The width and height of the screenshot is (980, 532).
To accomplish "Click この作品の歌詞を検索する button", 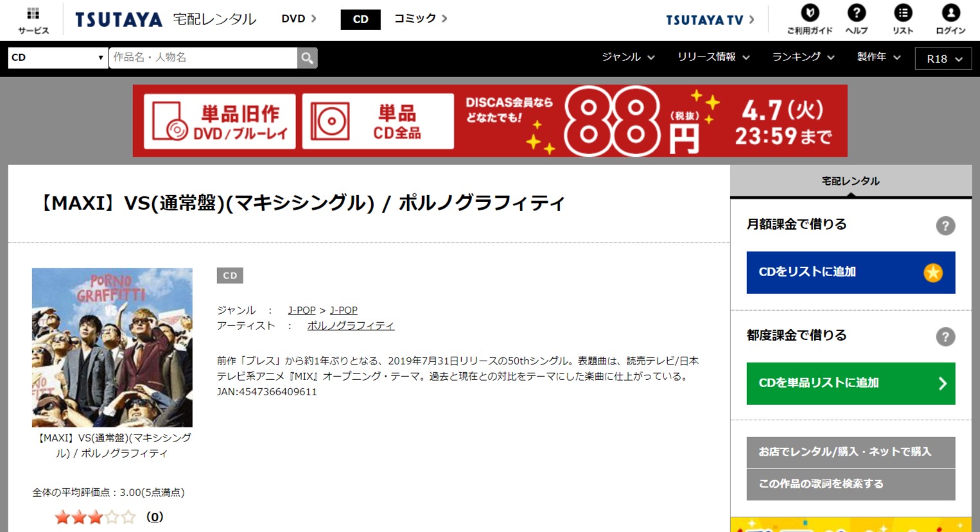I will [851, 485].
